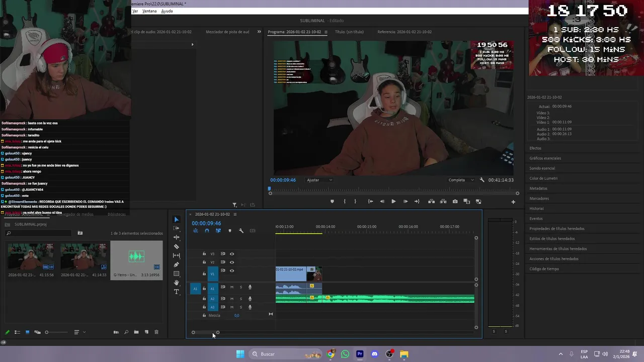
Task: Switch to Mezclador de pista de audio tab
Action: click(227, 32)
